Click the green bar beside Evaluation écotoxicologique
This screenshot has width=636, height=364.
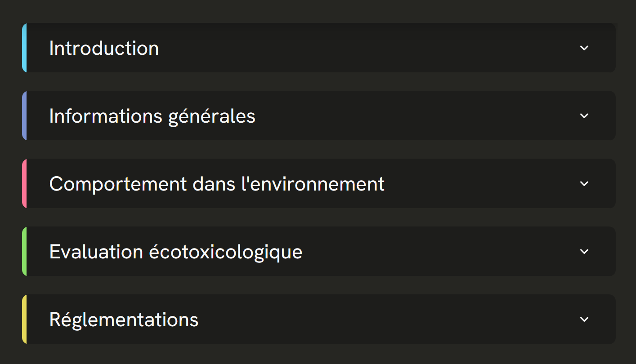click(x=25, y=251)
